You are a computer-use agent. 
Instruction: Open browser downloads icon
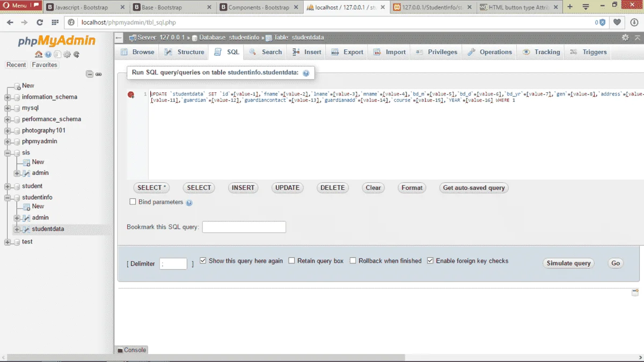click(x=635, y=23)
